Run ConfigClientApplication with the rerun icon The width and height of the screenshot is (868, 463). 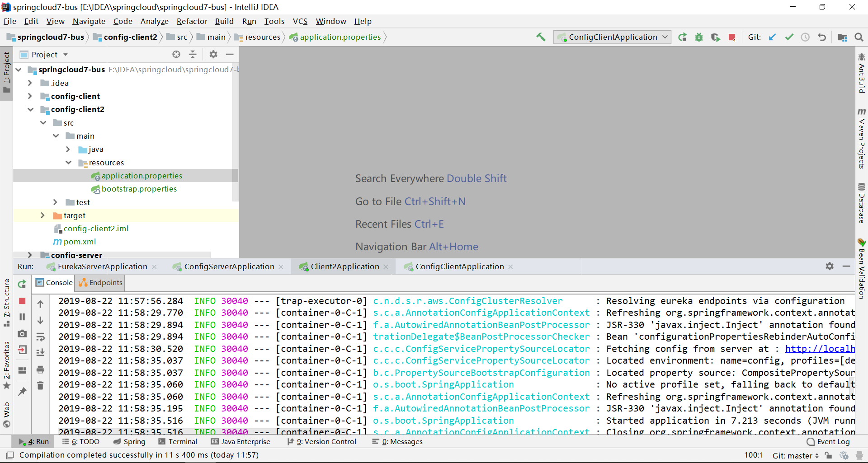point(683,37)
